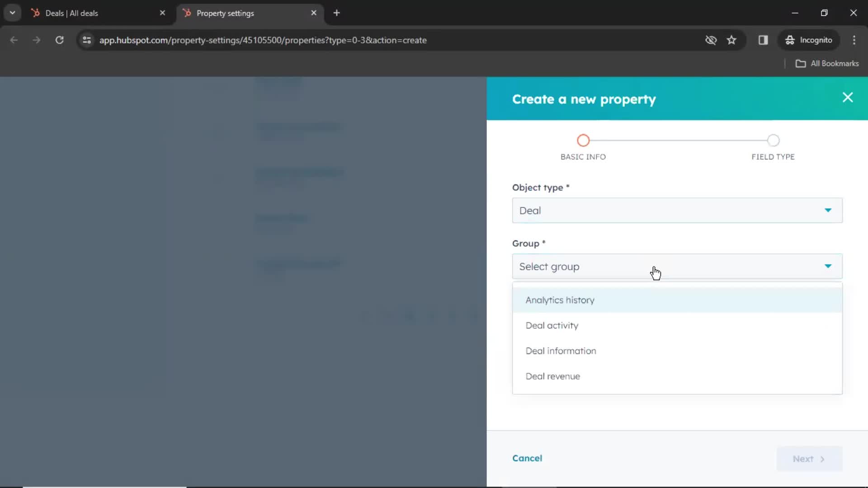Click the modal close X icon
Screen dimensions: 868x488
pos(847,97)
